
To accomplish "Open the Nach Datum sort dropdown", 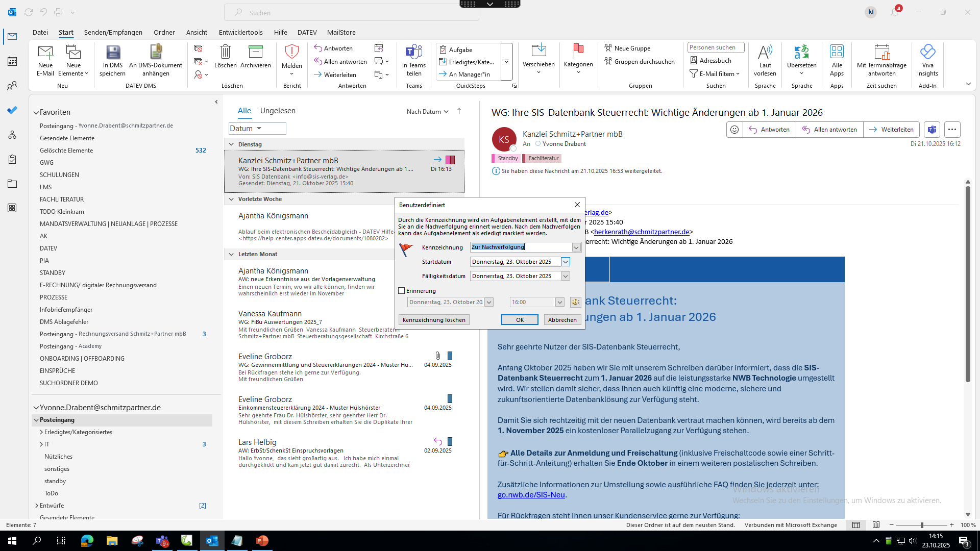I will 428,112.
